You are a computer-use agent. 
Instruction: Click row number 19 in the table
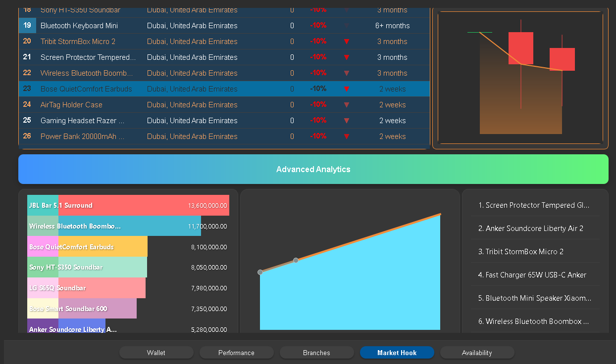(27, 26)
